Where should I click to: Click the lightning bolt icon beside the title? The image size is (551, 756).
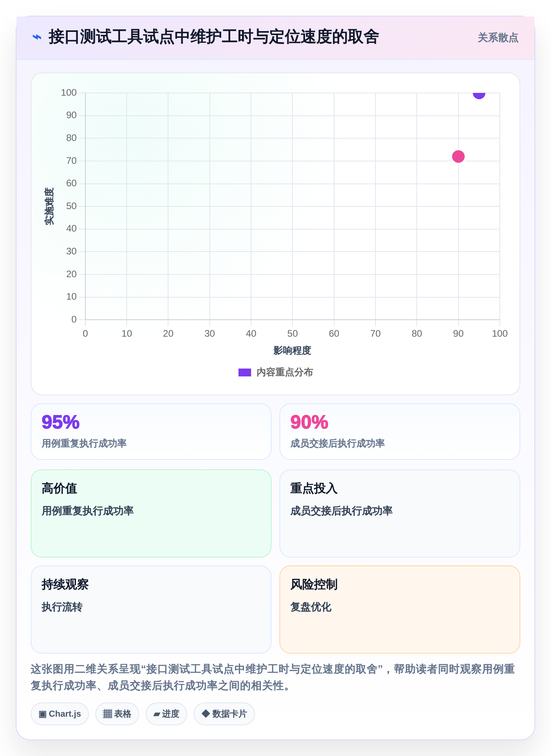coord(37,37)
